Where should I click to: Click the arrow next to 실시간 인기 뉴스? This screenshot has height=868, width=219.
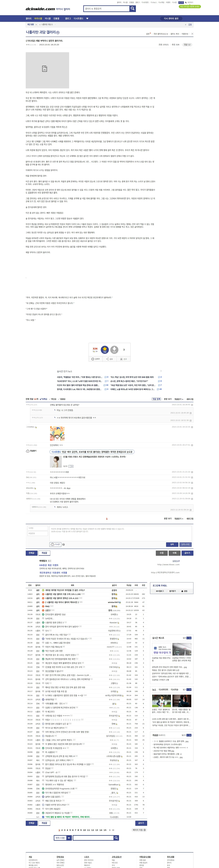point(161,371)
